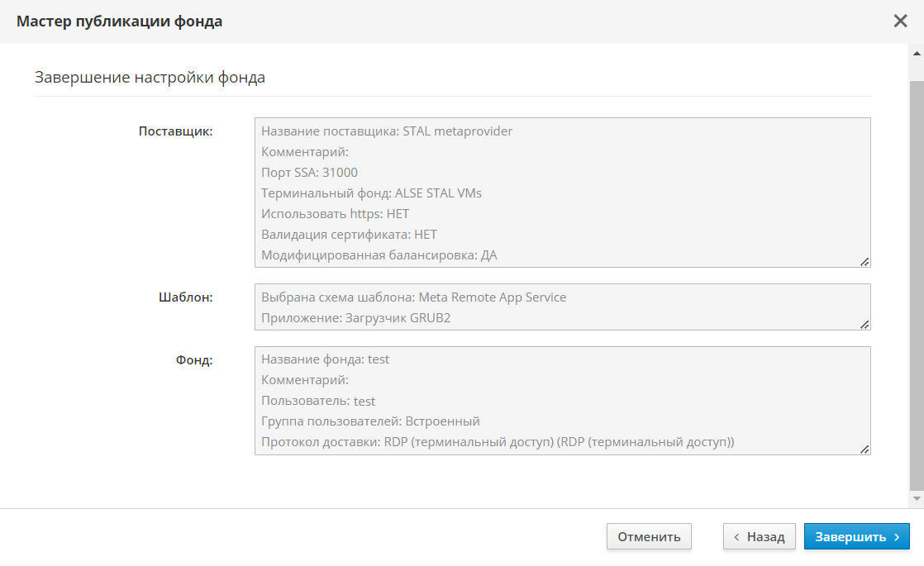
Task: Click the Шаблон field label
Action: point(185,297)
